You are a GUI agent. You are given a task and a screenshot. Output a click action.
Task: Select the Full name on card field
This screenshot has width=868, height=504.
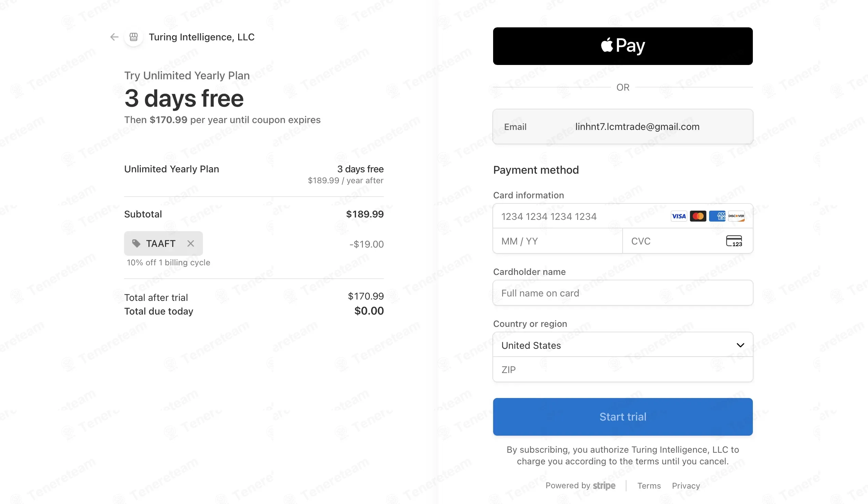622,293
